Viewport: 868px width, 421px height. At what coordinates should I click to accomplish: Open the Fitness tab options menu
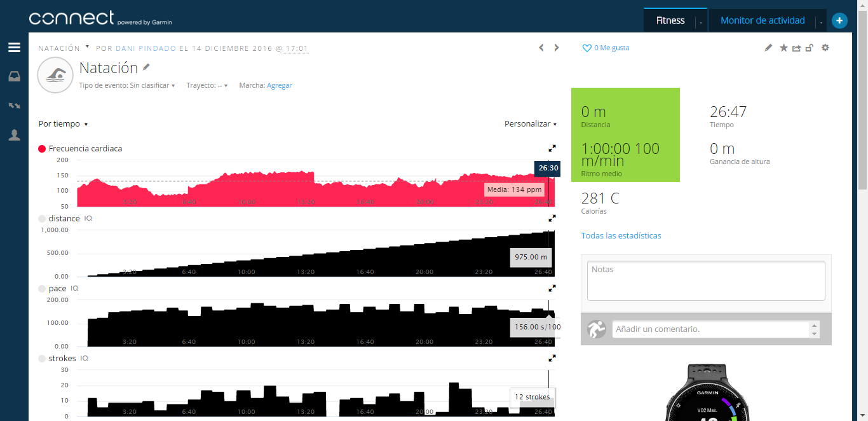coord(700,22)
